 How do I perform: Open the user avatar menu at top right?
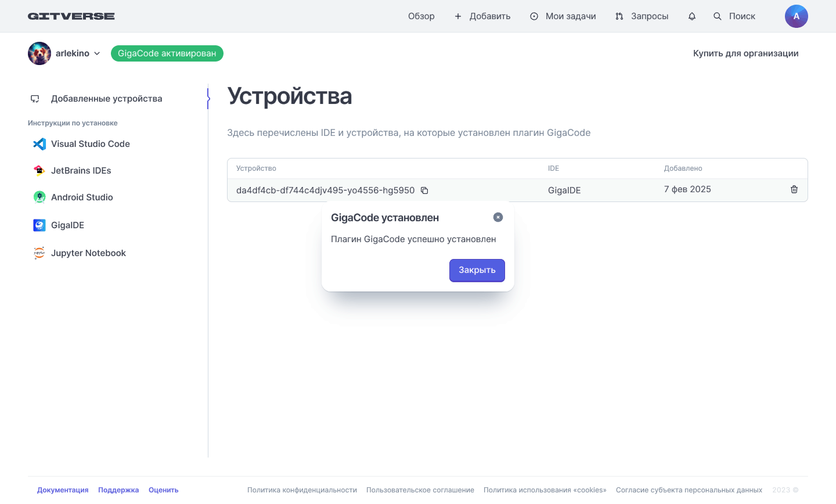pos(796,16)
